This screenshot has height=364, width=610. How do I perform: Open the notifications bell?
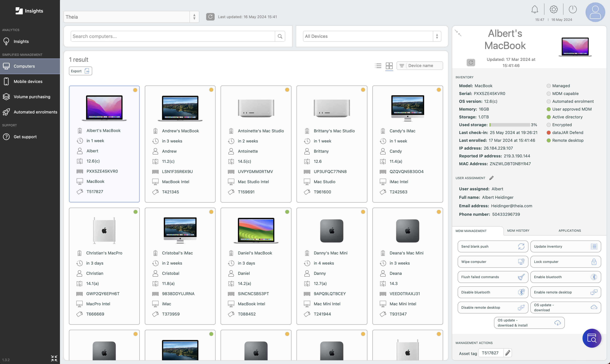[535, 9]
